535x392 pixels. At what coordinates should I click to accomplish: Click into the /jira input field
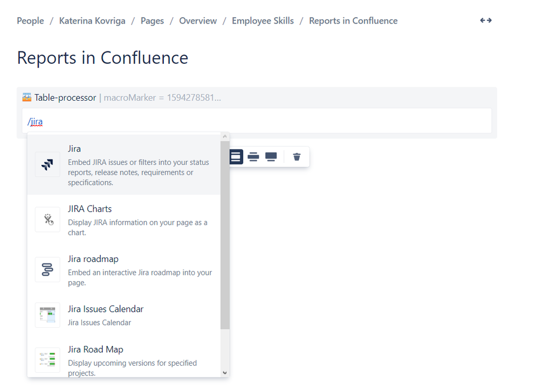[x=257, y=121]
